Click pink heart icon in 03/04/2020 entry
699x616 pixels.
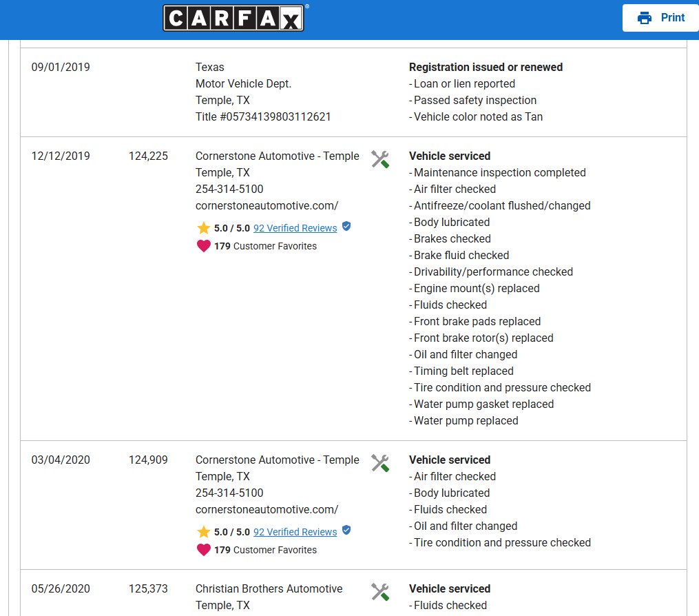[204, 550]
